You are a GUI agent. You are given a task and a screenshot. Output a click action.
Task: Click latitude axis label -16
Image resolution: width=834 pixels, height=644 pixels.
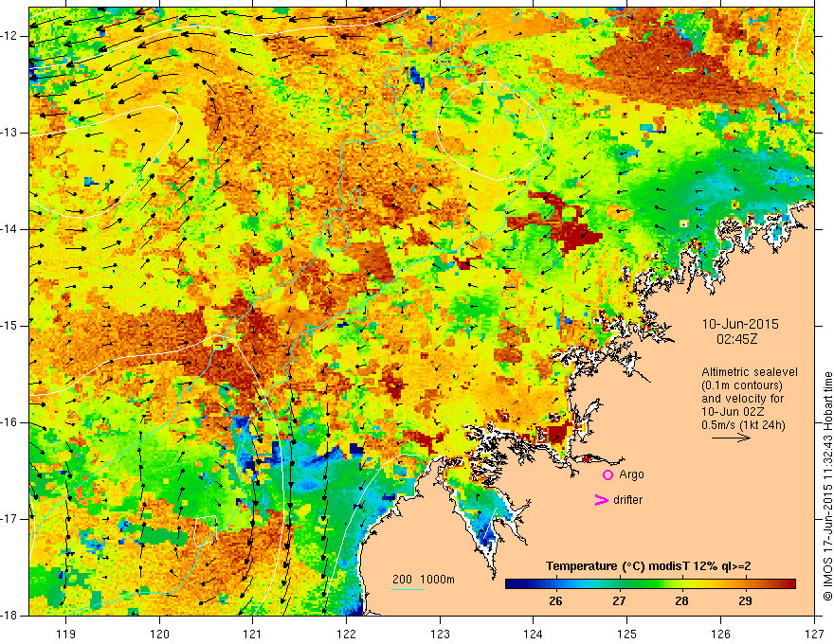click(x=9, y=422)
